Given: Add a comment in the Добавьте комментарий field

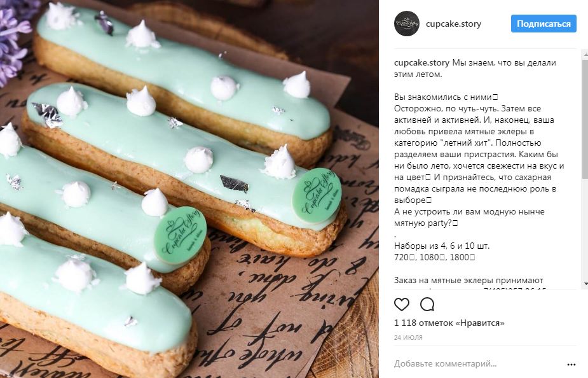Looking at the screenshot, I should pos(476,364).
